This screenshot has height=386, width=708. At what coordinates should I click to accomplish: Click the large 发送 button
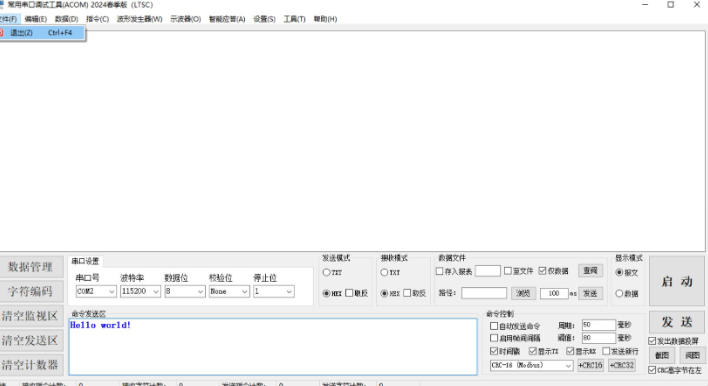(x=676, y=322)
